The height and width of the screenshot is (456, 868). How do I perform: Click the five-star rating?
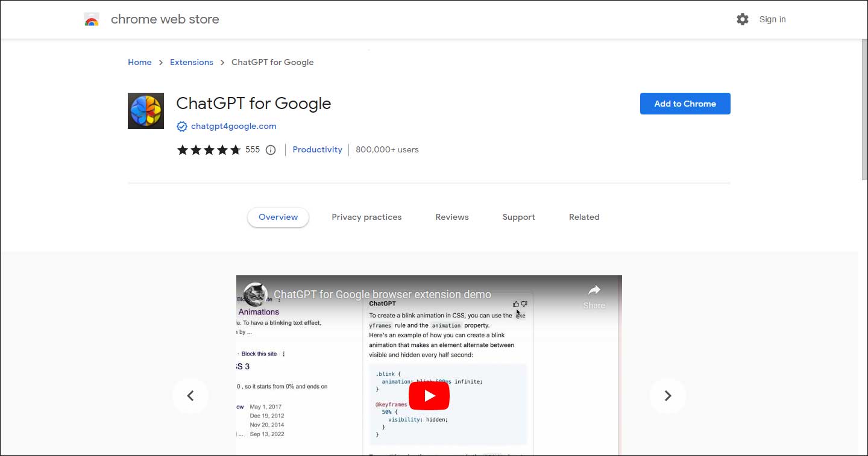209,150
